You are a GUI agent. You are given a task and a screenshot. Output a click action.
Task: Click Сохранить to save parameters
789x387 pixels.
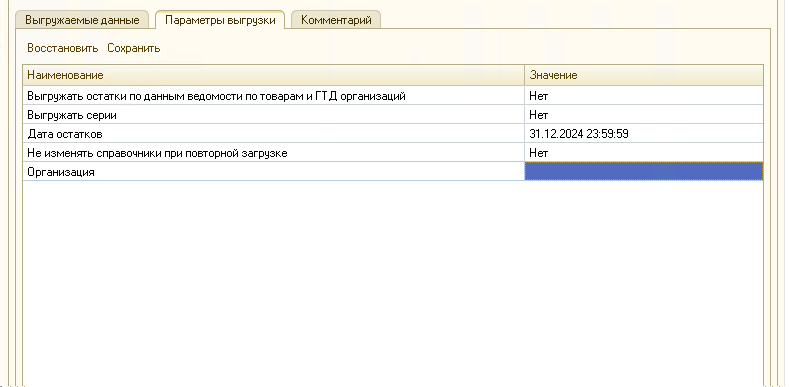point(134,48)
